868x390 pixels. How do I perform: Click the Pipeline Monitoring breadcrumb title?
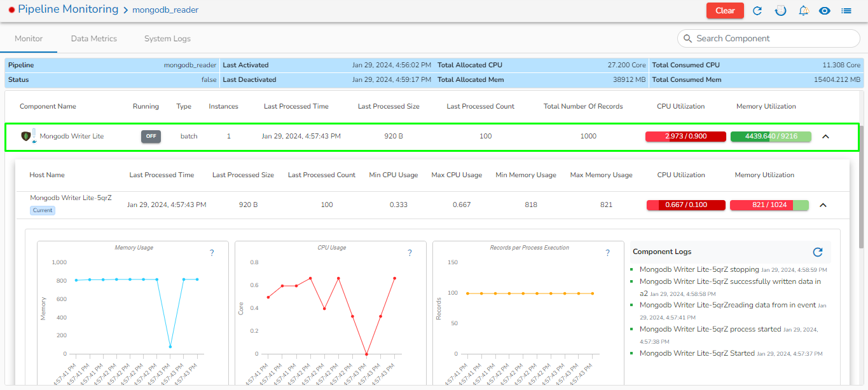[68, 10]
